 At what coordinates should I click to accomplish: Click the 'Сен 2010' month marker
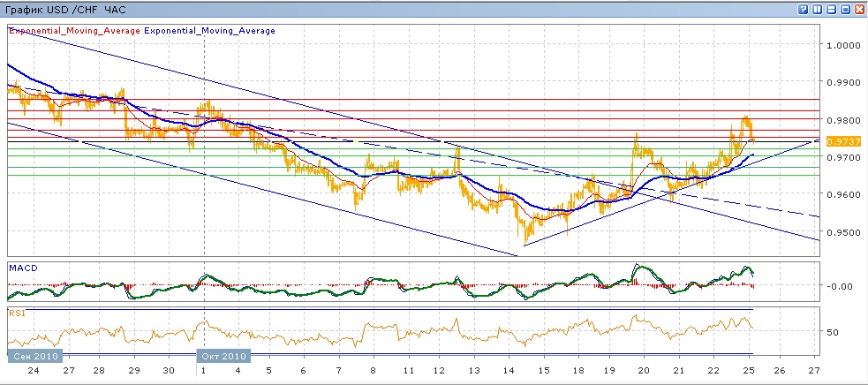35,356
